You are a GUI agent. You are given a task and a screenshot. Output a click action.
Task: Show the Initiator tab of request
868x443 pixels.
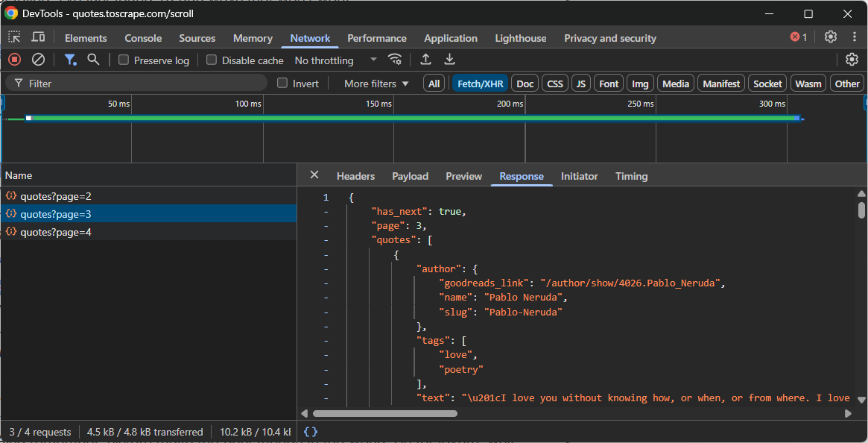coord(579,176)
